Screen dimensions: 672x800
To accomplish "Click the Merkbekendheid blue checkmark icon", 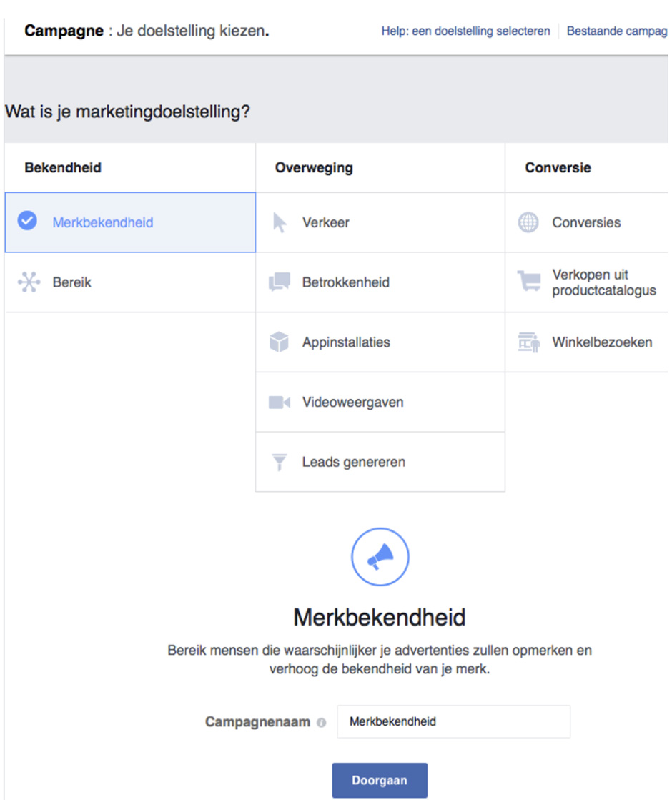I will click(x=27, y=221).
